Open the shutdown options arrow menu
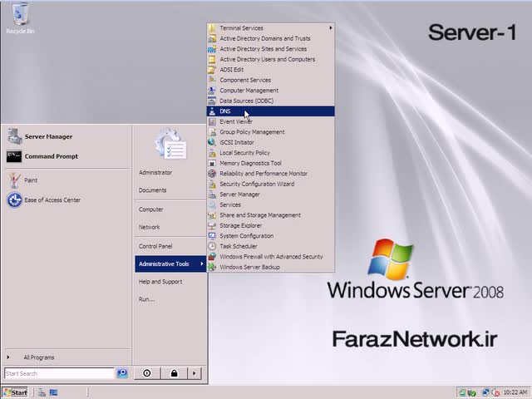 [195, 373]
